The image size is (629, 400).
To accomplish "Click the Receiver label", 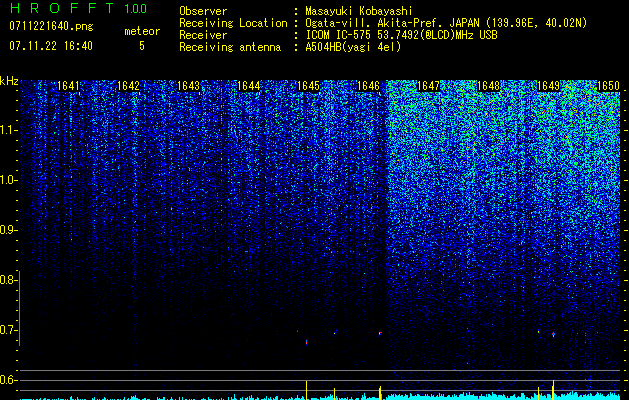I will click(203, 35).
